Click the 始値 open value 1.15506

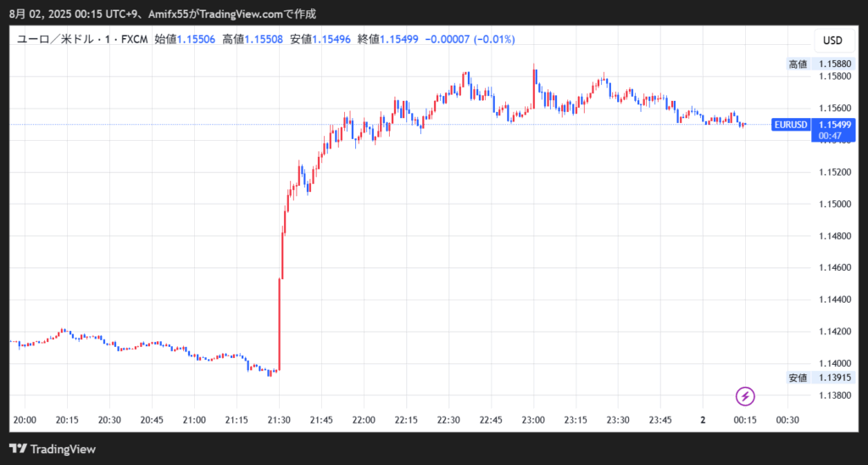pyautogui.click(x=196, y=39)
